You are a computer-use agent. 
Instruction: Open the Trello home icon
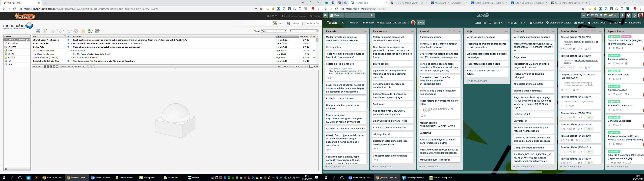point(325,15)
